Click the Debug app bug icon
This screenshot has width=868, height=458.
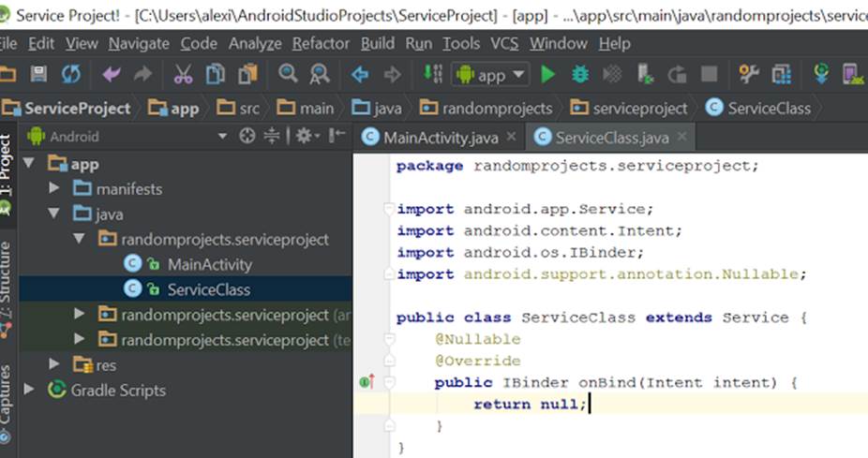pyautogui.click(x=580, y=74)
